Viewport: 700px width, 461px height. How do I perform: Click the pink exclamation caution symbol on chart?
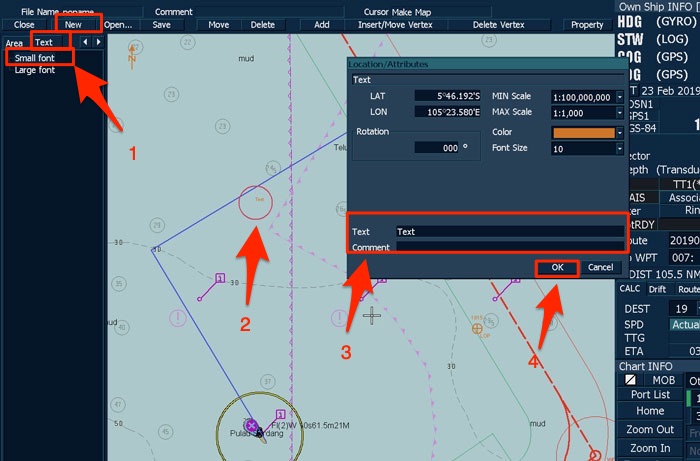tap(177, 318)
